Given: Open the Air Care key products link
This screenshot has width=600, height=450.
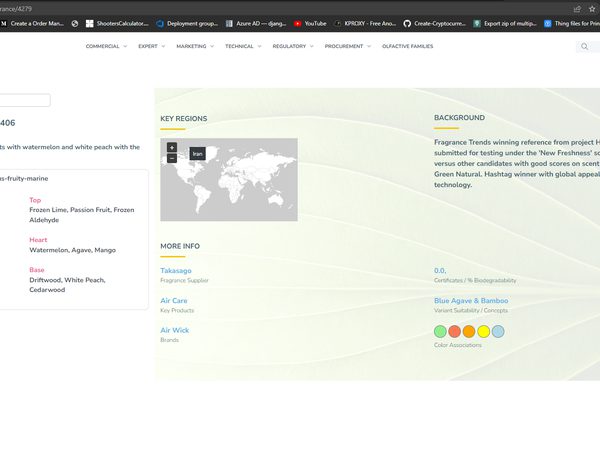Looking at the screenshot, I should click(x=174, y=300).
